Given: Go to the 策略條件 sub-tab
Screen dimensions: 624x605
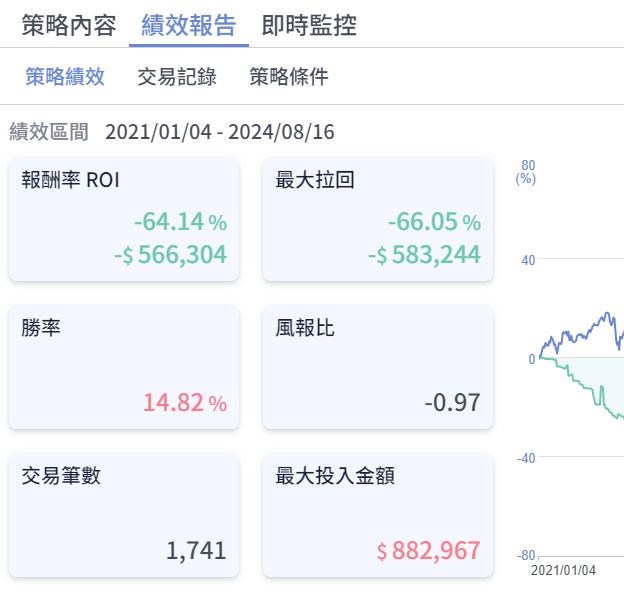Looking at the screenshot, I should pyautogui.click(x=289, y=77).
